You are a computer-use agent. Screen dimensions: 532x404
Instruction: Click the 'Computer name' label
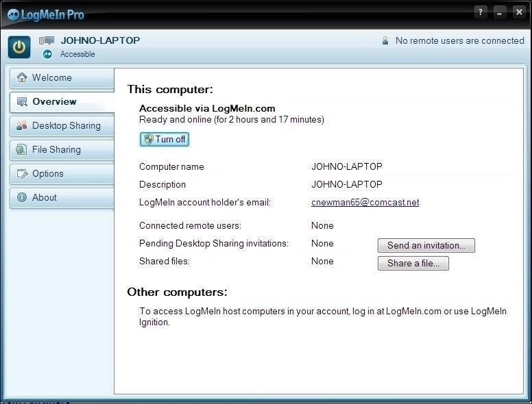(171, 167)
